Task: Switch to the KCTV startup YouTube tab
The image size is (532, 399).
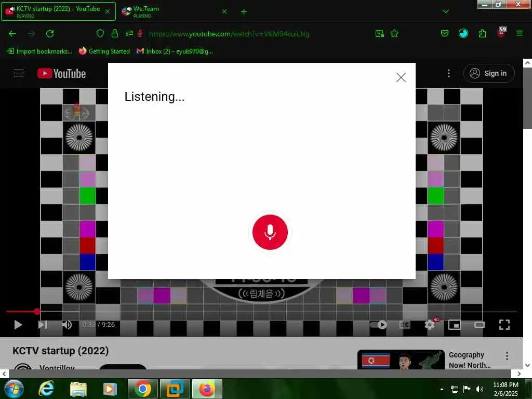Action: [58, 11]
